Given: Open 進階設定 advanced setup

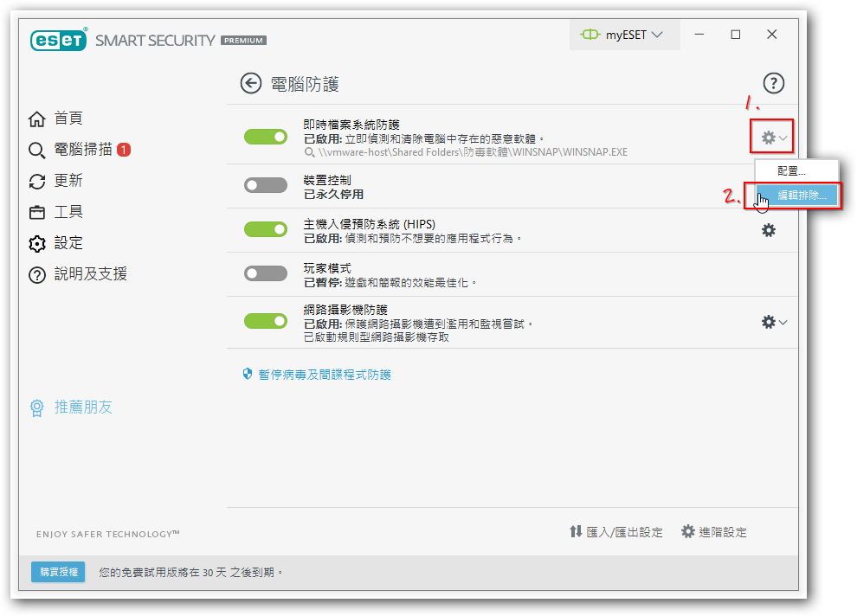Looking at the screenshot, I should coord(713,532).
